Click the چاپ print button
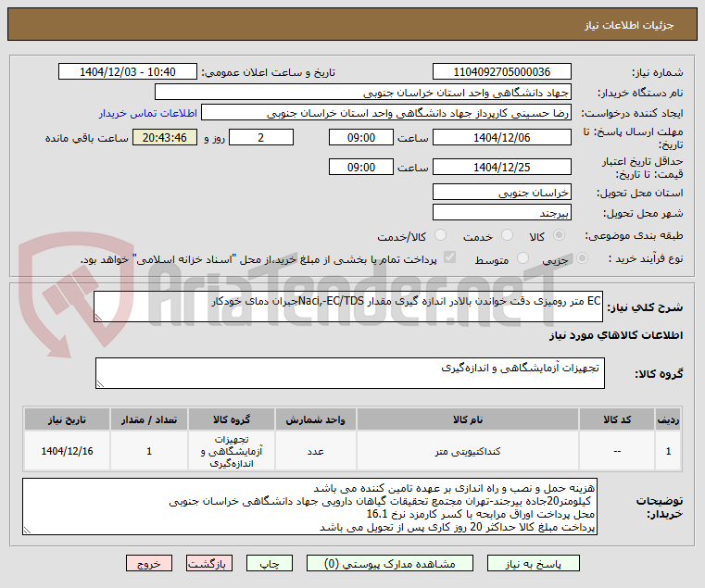Screen dimensions: 705x588 [270, 563]
